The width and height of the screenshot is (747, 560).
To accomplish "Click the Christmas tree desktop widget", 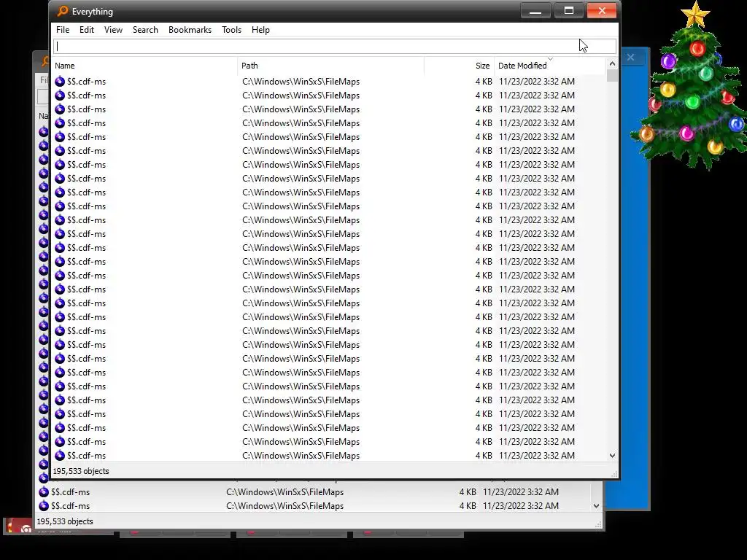I will click(x=689, y=90).
